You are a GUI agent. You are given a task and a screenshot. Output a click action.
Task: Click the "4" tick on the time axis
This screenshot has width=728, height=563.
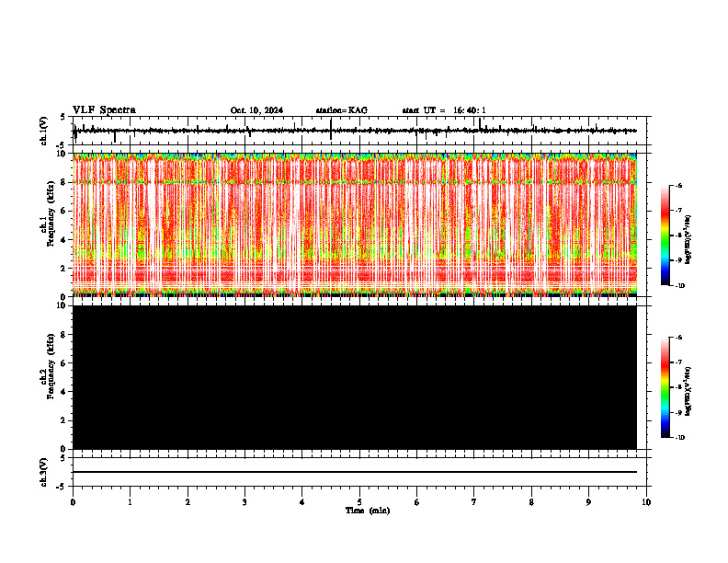[302, 502]
